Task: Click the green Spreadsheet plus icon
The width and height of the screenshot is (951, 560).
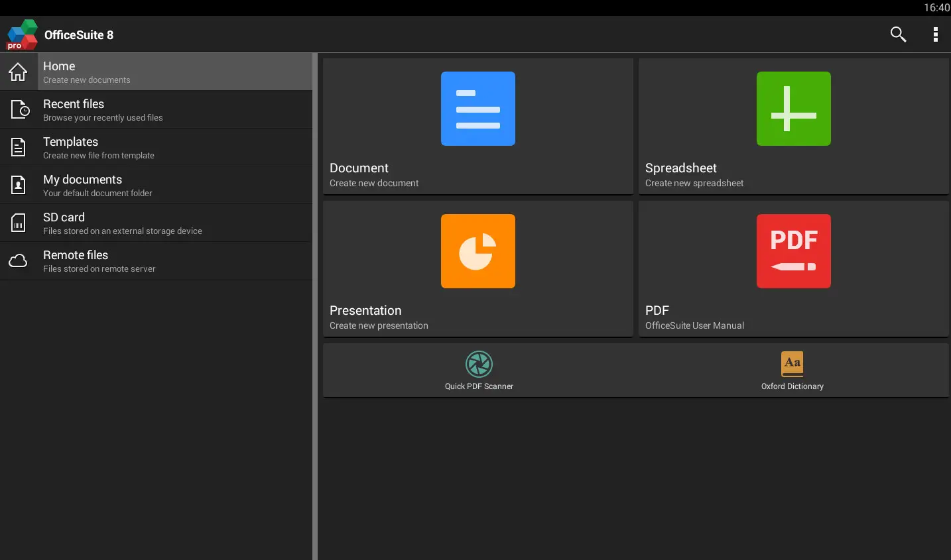Action: click(x=794, y=109)
